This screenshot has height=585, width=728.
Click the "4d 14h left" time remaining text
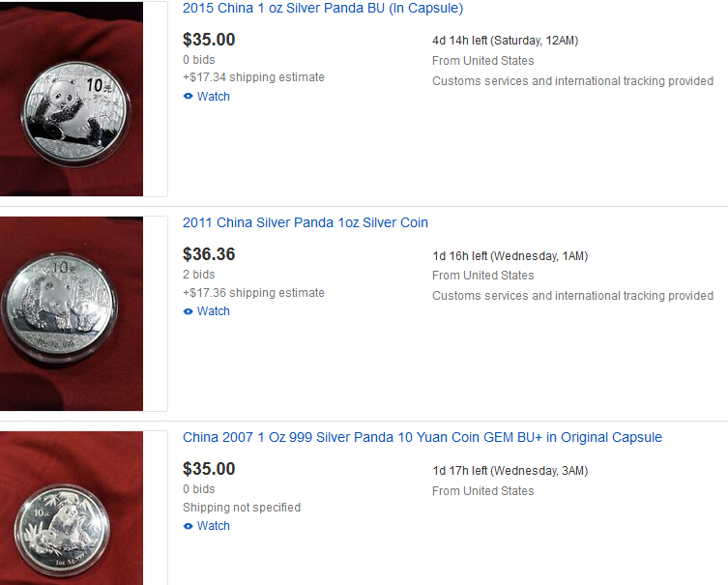click(460, 41)
